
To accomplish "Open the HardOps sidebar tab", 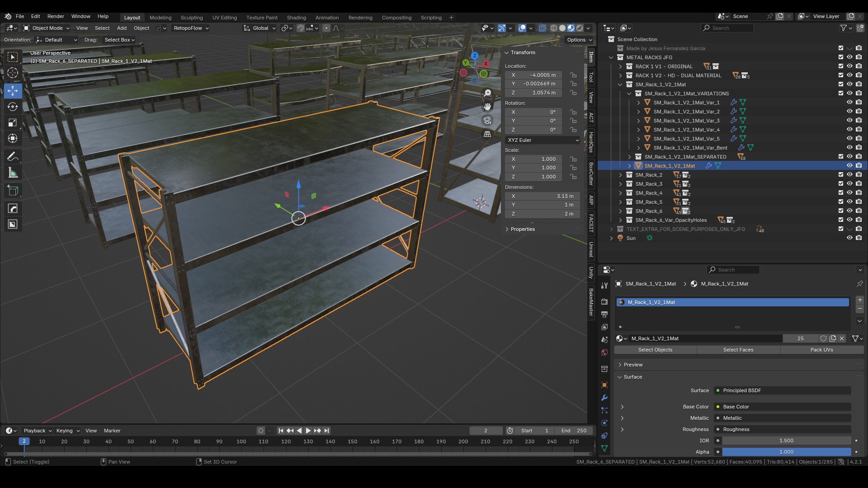I will (591, 142).
